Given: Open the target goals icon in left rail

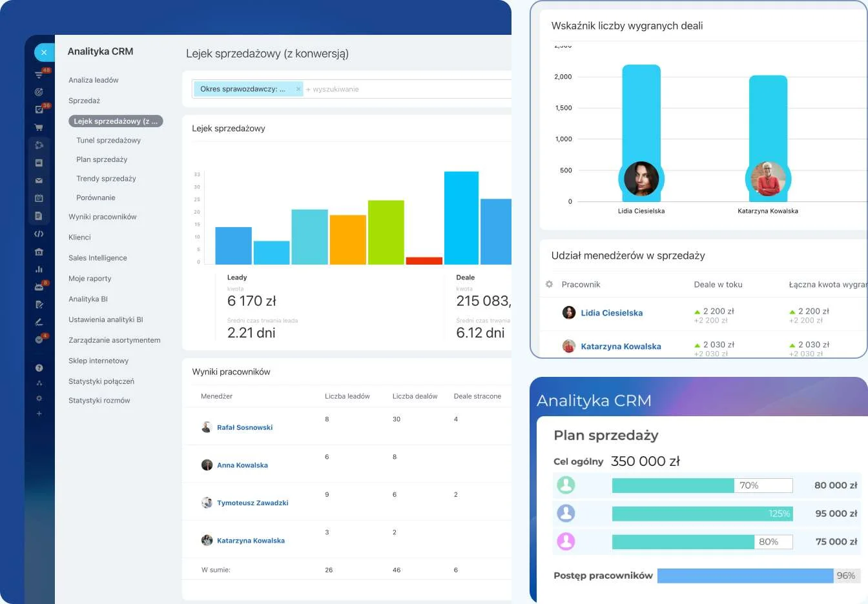Looking at the screenshot, I should point(39,92).
